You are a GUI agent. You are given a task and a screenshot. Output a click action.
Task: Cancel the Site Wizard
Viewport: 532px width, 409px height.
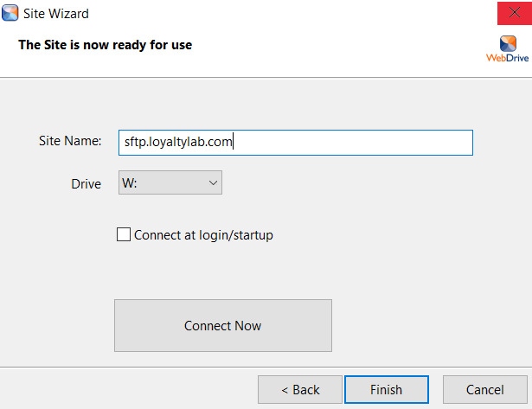point(484,389)
